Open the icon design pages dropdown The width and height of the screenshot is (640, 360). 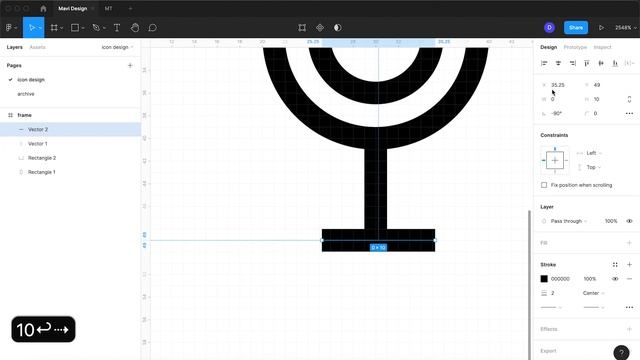tap(118, 47)
